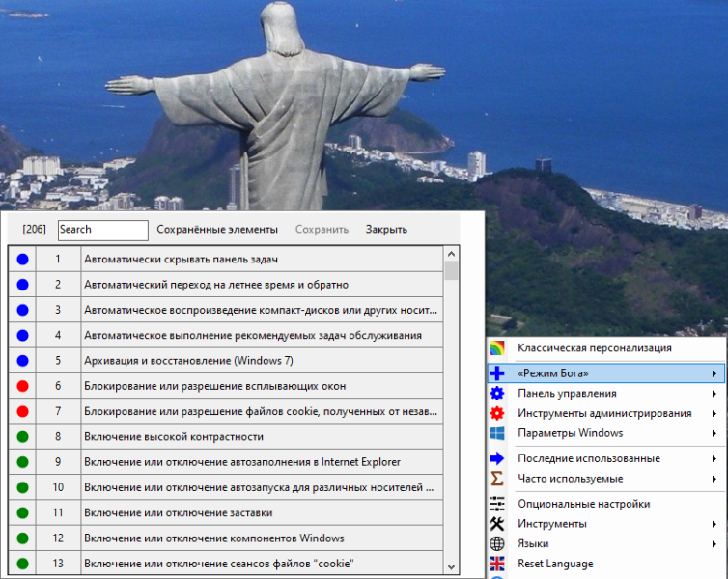Click the list's vertical scrollbar thumb
Screen dimensions: 728x579
[x=451, y=270]
